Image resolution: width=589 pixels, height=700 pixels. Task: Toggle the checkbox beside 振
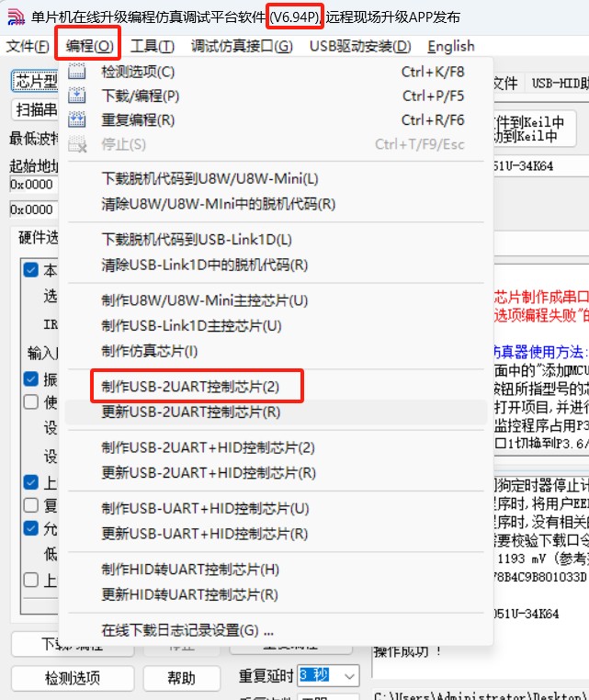coord(31,379)
